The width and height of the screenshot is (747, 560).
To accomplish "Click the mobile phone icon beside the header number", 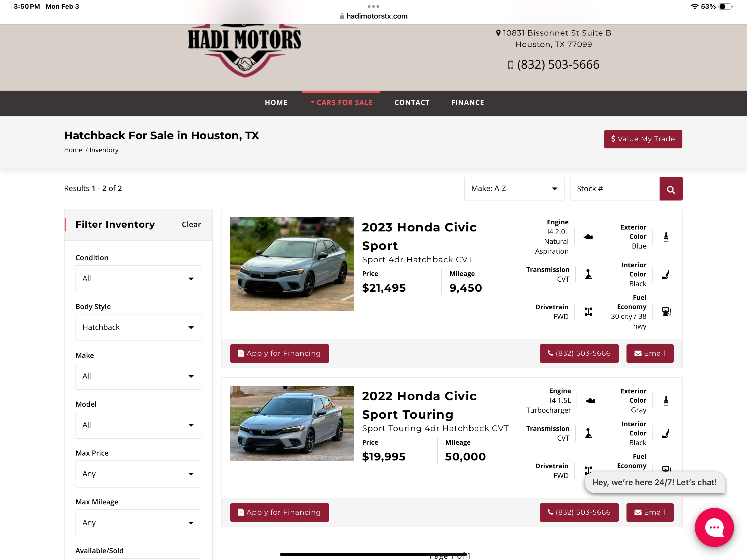I will coord(511,65).
